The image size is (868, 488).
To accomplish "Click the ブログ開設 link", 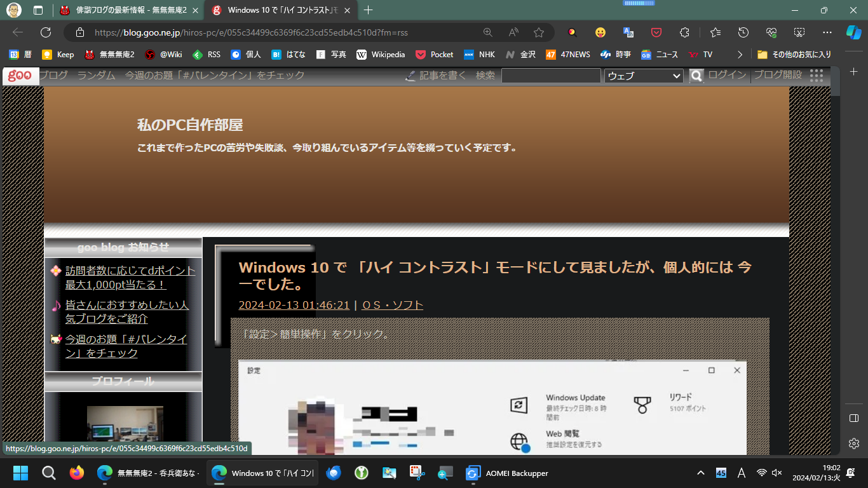I will coord(778,76).
